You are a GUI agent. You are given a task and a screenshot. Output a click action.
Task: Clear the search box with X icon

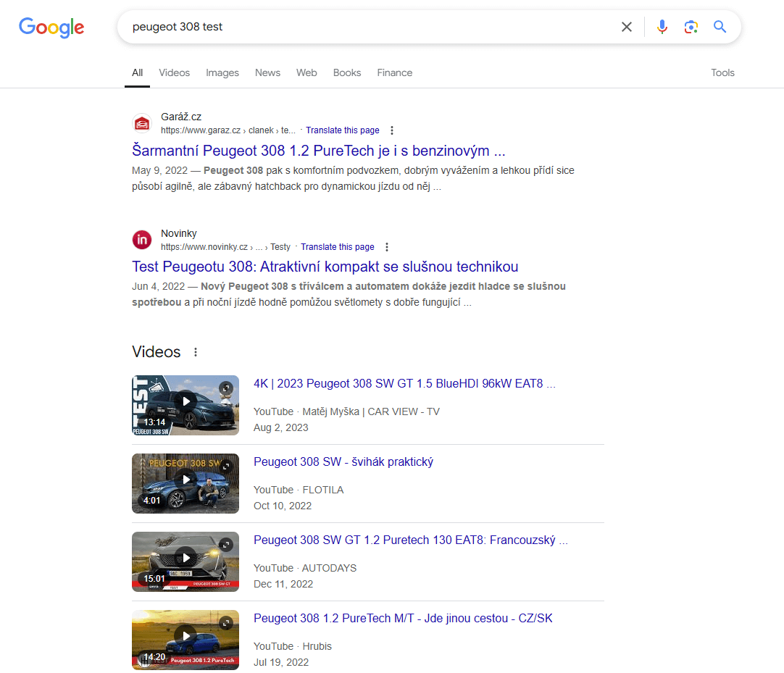tap(626, 27)
